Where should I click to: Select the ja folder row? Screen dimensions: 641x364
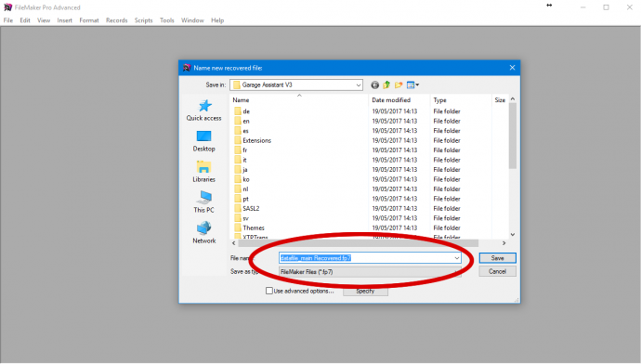pos(369,170)
